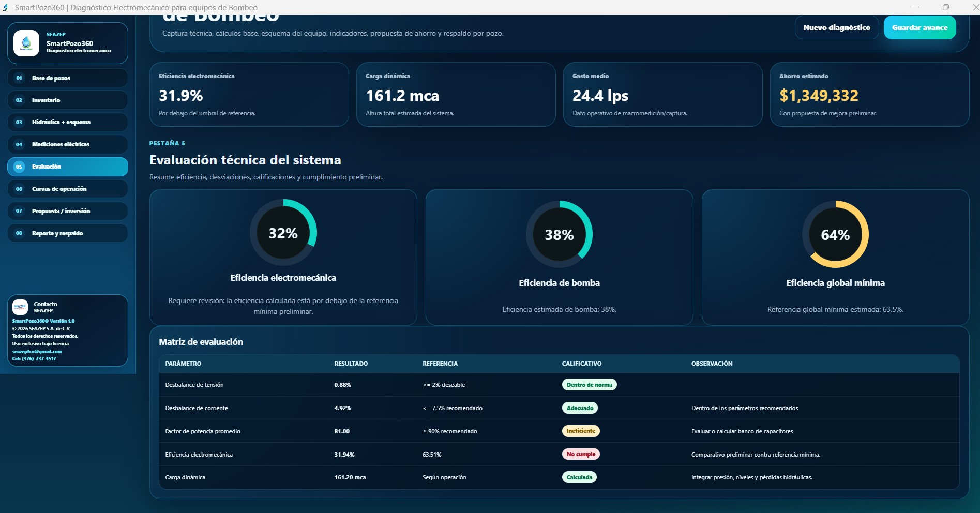Go to Propuesta / inversión section
Image resolution: width=980 pixels, height=513 pixels.
pyautogui.click(x=68, y=211)
